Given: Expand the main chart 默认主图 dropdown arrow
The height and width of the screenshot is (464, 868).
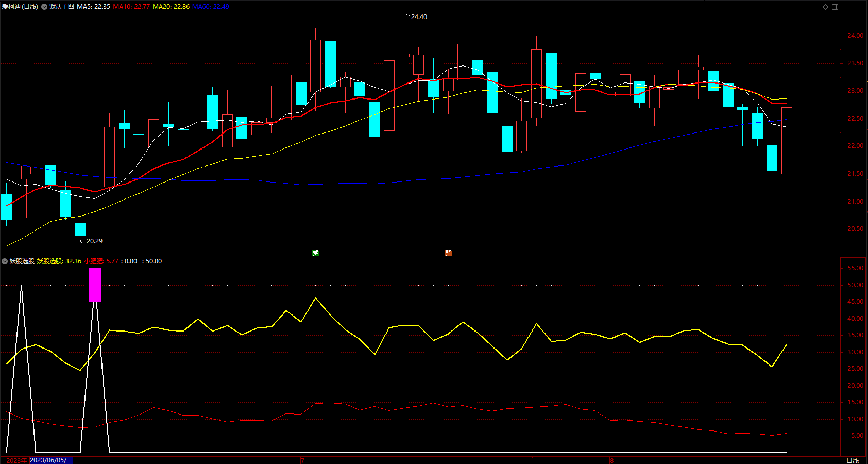Looking at the screenshot, I should [x=44, y=7].
